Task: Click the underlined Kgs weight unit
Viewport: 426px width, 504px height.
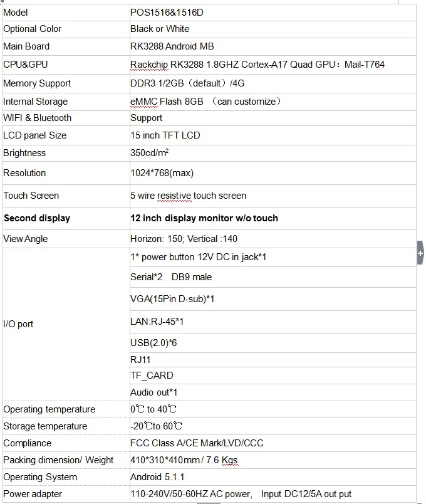Action: point(229,460)
